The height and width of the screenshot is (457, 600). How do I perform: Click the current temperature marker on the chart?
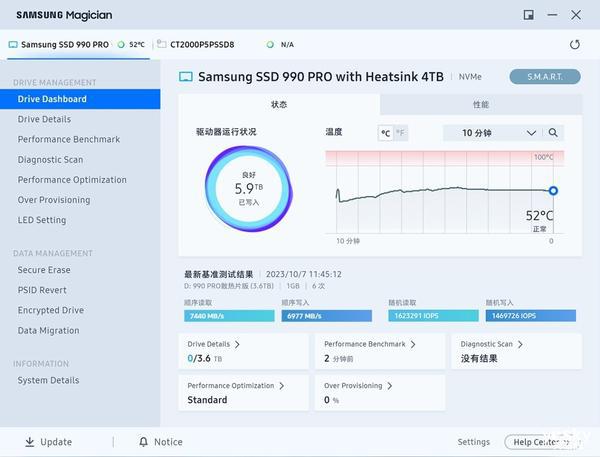point(553,191)
